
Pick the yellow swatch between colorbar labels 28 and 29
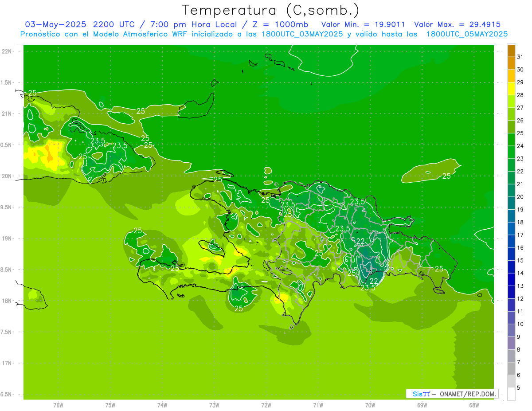[x=511, y=89]
